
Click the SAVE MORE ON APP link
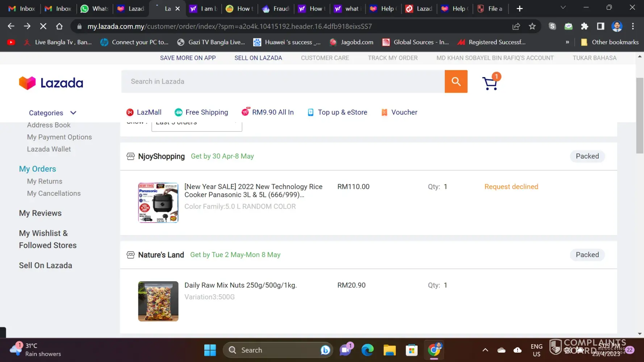188,58
